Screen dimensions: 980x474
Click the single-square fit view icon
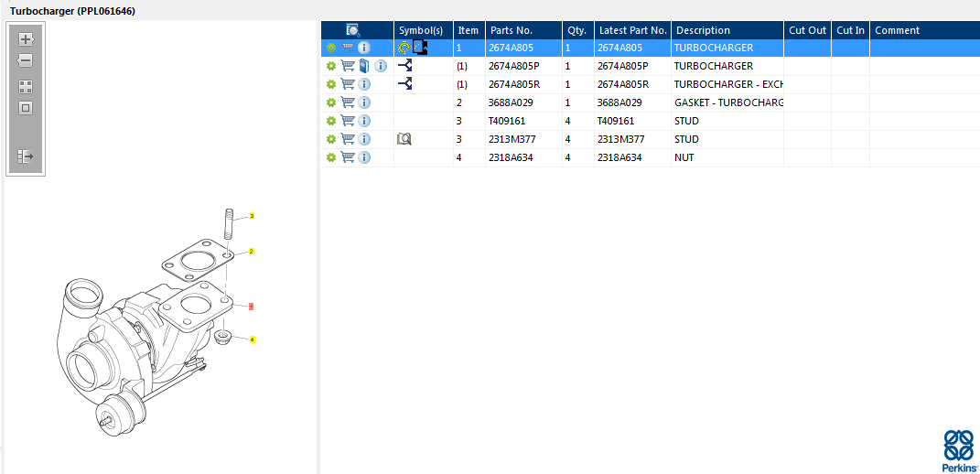[26, 108]
